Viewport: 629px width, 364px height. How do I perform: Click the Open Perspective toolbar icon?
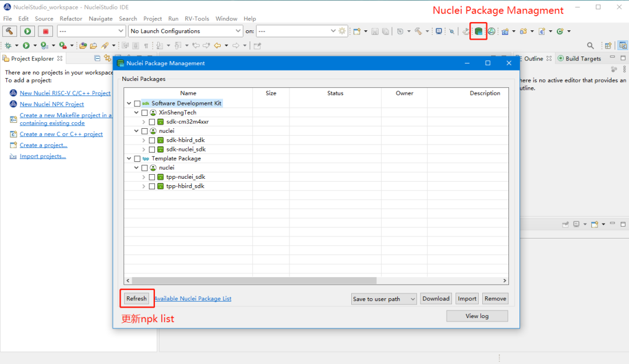pos(608,45)
